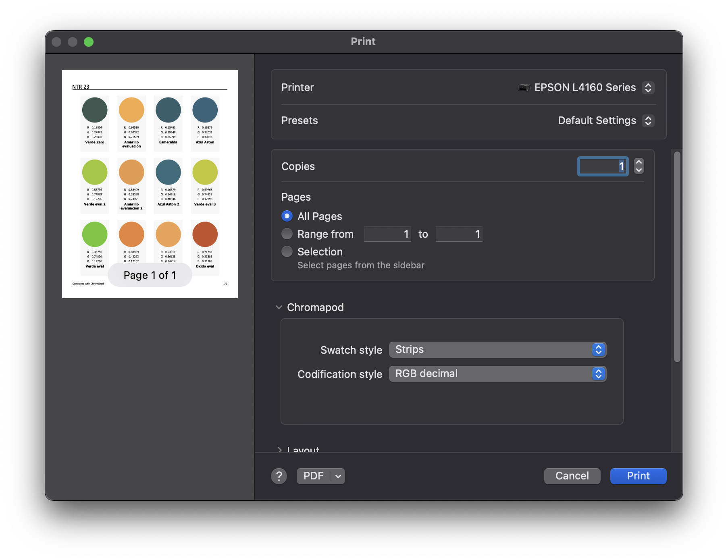This screenshot has width=728, height=560.
Task: Click the print options vertical scrollbar
Action: click(677, 257)
